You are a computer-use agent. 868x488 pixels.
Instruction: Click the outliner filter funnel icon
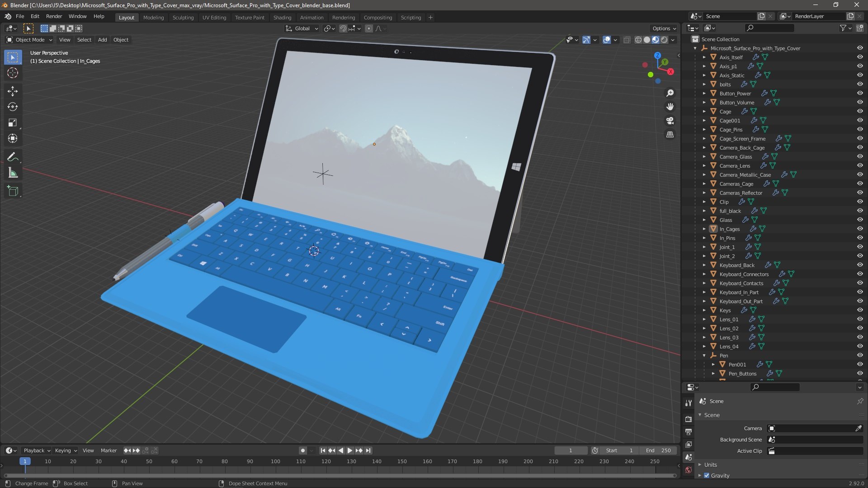tap(843, 28)
